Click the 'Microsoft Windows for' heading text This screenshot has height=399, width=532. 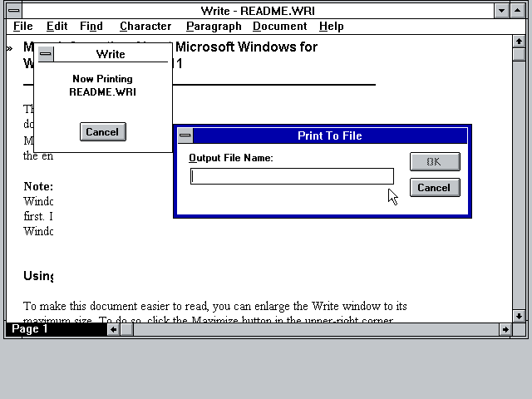(x=246, y=47)
